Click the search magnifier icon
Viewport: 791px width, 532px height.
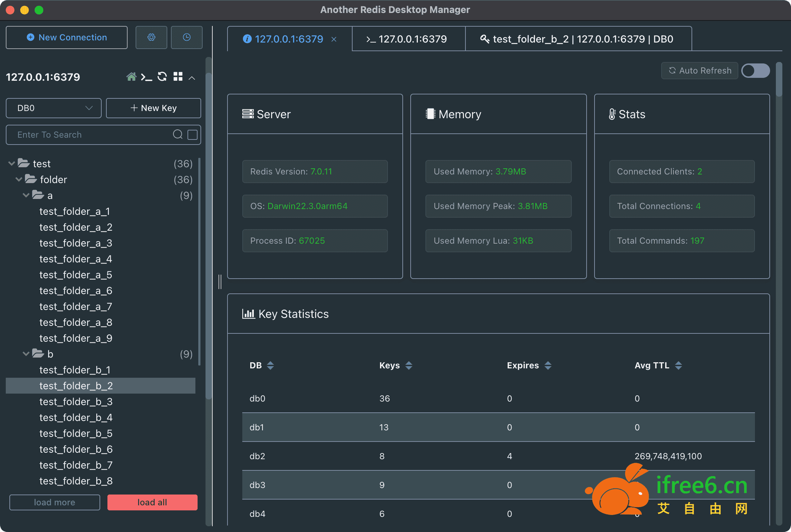coord(178,134)
